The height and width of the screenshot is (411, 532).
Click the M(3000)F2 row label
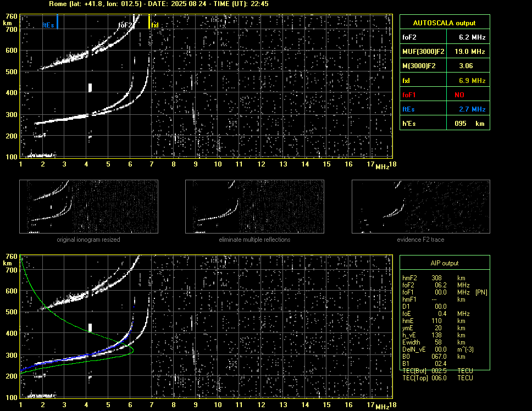click(419, 66)
